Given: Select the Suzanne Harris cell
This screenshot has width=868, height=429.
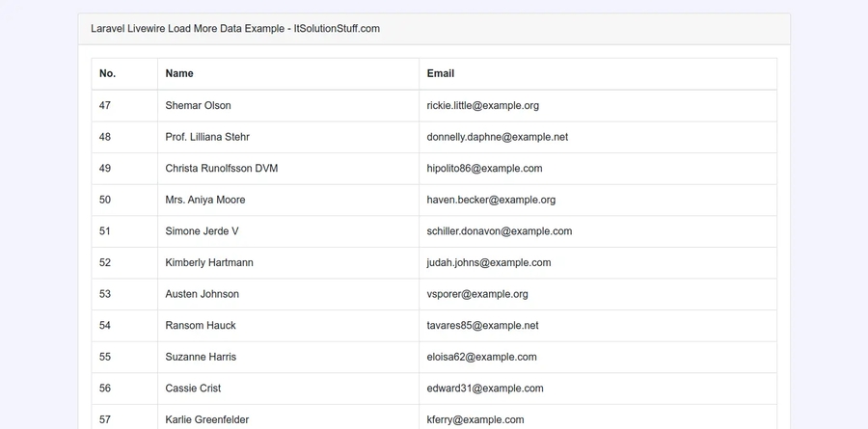Looking at the screenshot, I should tap(201, 357).
